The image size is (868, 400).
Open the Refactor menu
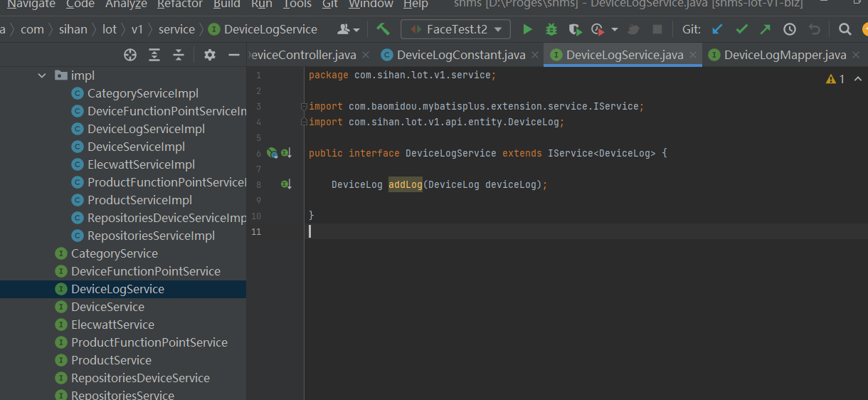pyautogui.click(x=179, y=4)
